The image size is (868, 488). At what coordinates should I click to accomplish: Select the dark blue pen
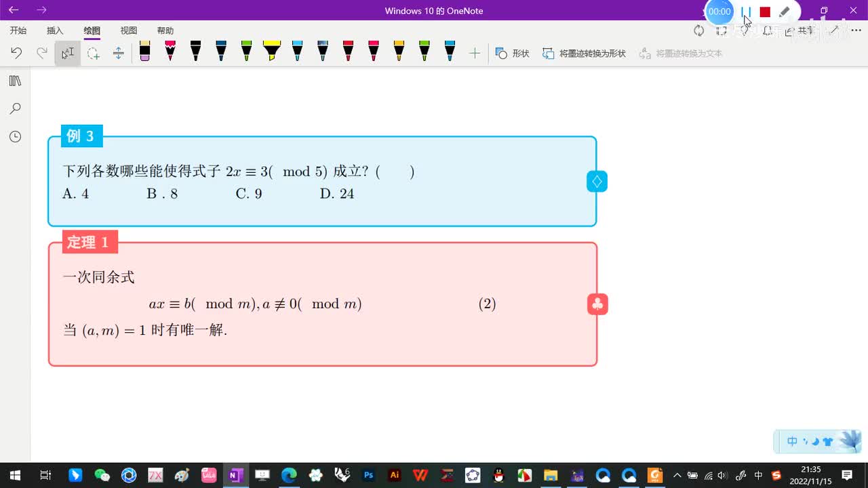pos(221,52)
